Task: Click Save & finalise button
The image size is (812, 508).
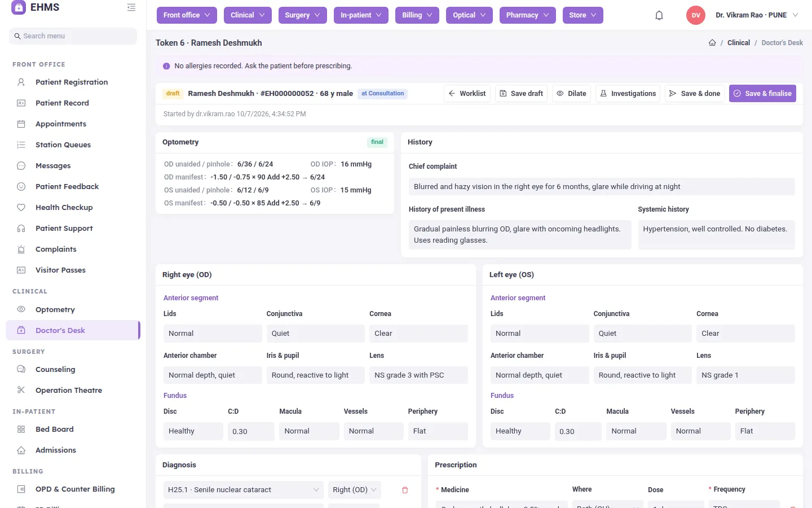Action: (x=762, y=94)
